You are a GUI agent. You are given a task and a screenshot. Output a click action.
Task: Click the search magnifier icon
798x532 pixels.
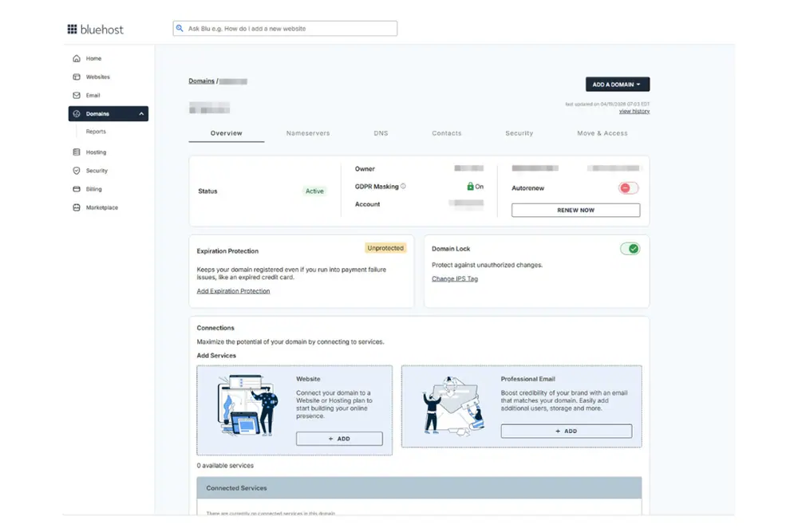pos(180,29)
